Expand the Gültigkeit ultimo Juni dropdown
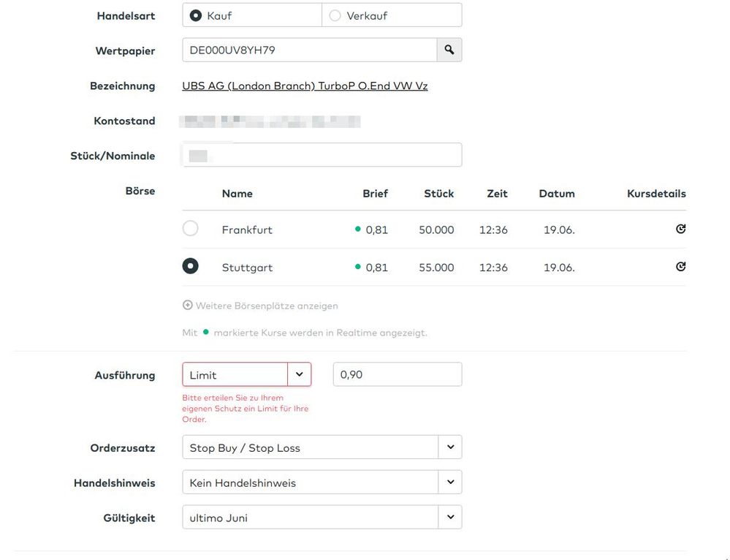This screenshot has height=560, width=730. click(449, 518)
